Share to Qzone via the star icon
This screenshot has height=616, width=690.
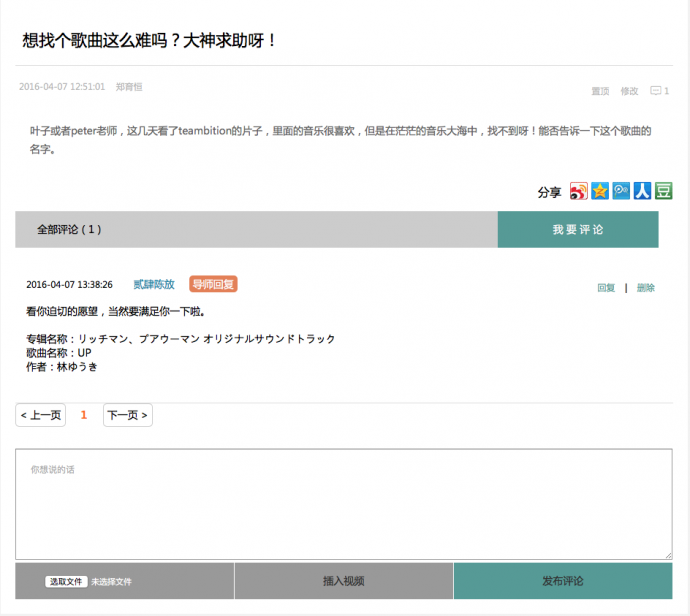[600, 191]
